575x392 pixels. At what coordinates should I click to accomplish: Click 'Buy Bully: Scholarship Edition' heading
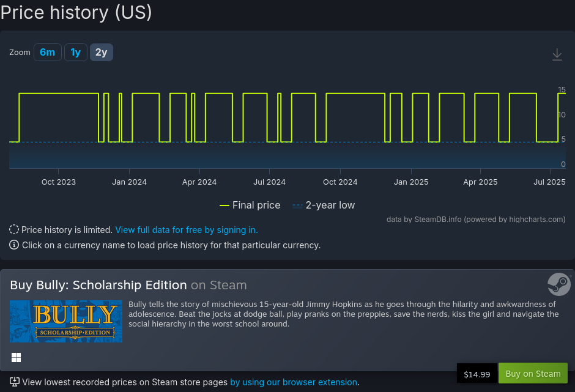click(x=98, y=285)
